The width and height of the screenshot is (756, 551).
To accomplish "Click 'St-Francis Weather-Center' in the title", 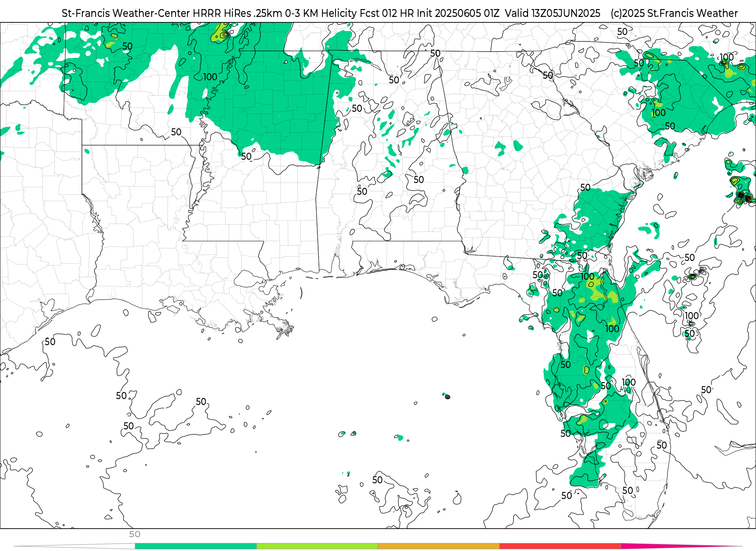I will 126,13.
